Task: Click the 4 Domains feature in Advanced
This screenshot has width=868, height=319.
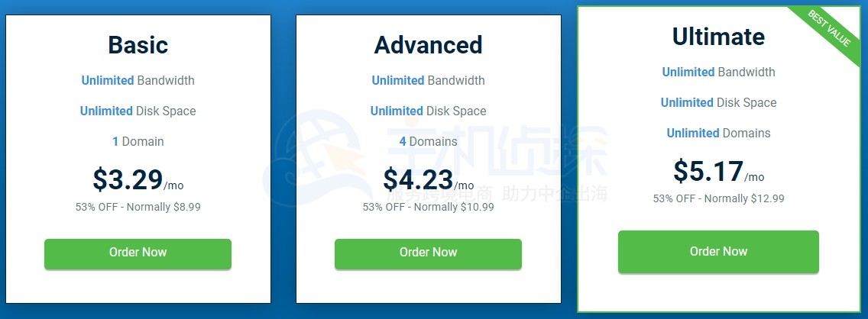Action: (x=428, y=141)
